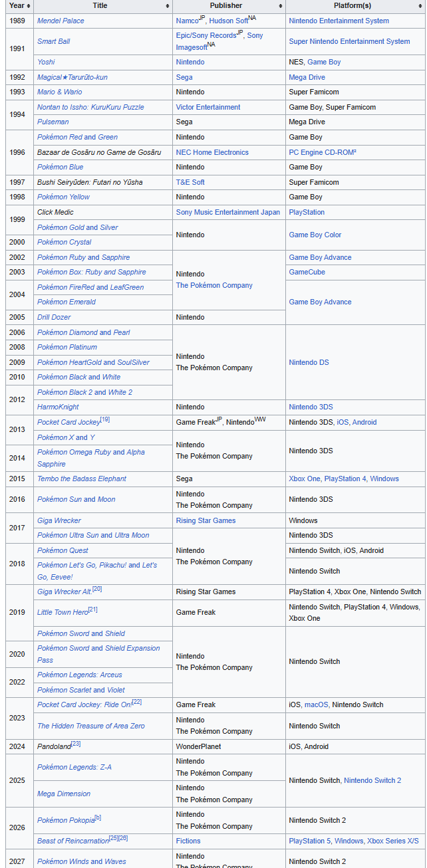Click Nintendo 3DS link in HarmoKnight row
Screen dimensions: 427x868
click(311, 407)
